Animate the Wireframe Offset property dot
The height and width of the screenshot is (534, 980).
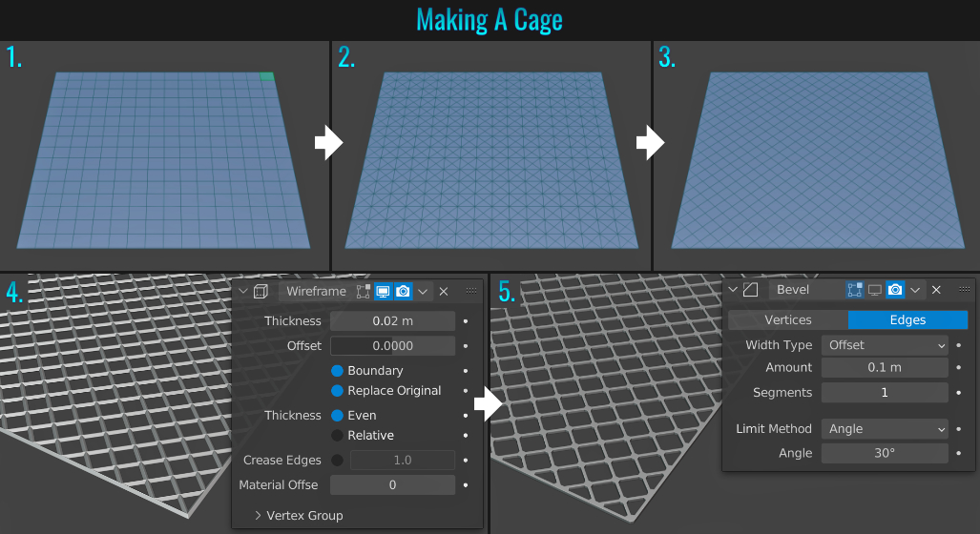466,346
